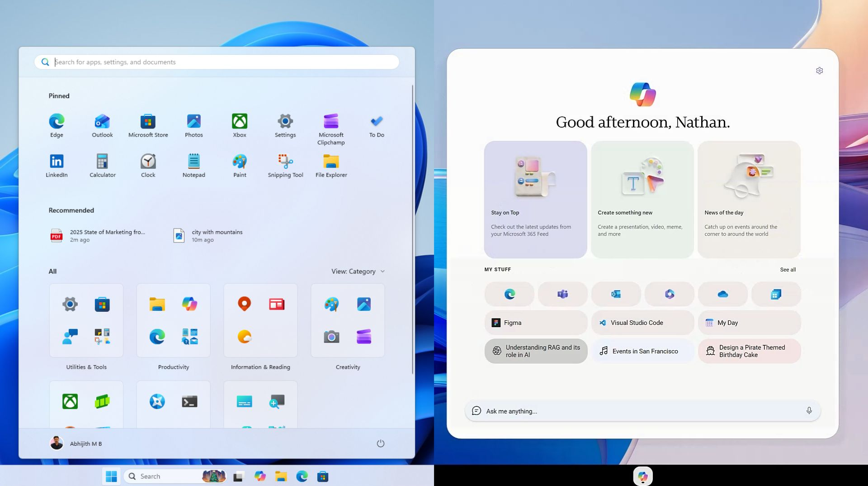
Task: Open File Explorer from the taskbar
Action: pyautogui.click(x=281, y=476)
